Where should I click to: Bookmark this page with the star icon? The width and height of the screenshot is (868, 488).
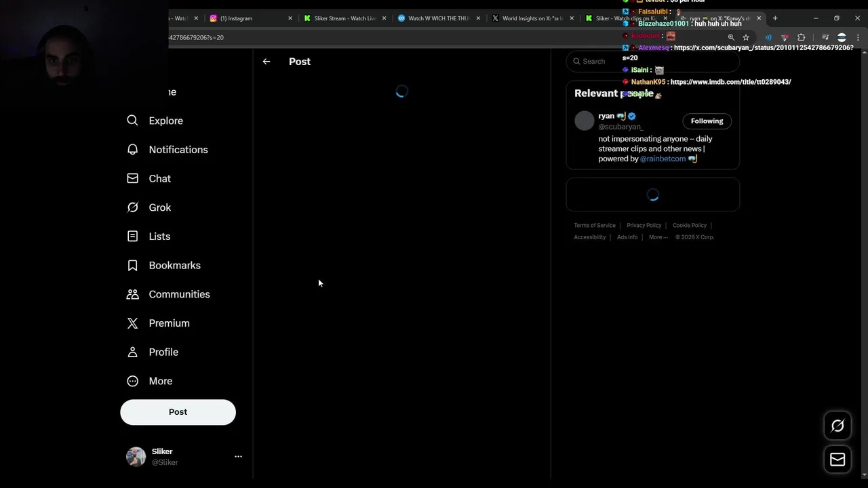(x=746, y=37)
